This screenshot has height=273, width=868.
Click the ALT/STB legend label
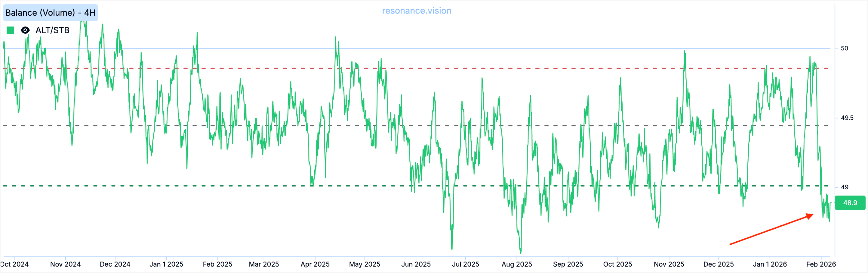click(x=52, y=30)
